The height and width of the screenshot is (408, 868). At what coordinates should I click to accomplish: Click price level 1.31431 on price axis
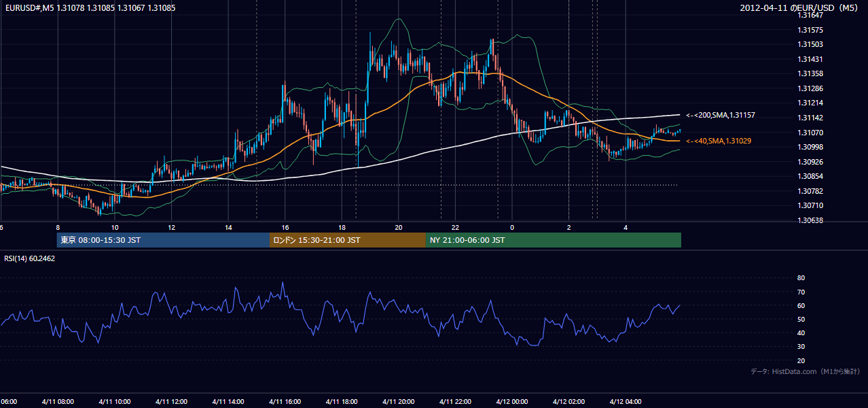pos(810,59)
